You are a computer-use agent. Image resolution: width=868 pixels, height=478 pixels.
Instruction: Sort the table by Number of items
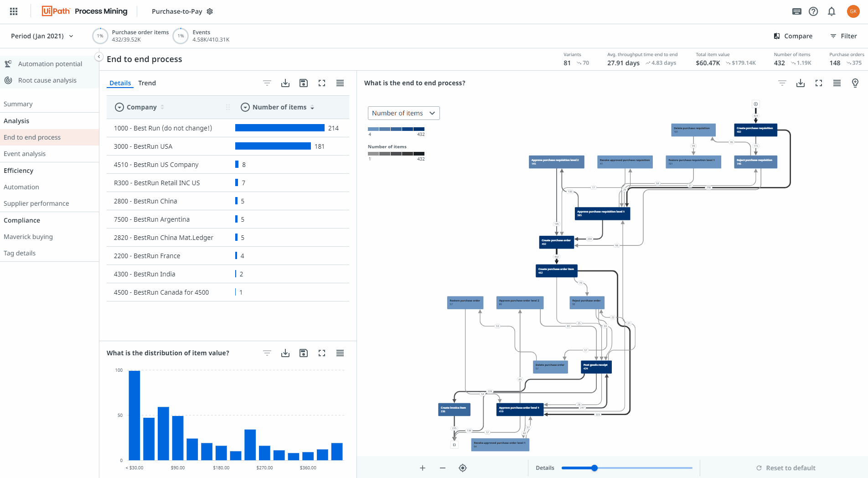click(x=312, y=107)
